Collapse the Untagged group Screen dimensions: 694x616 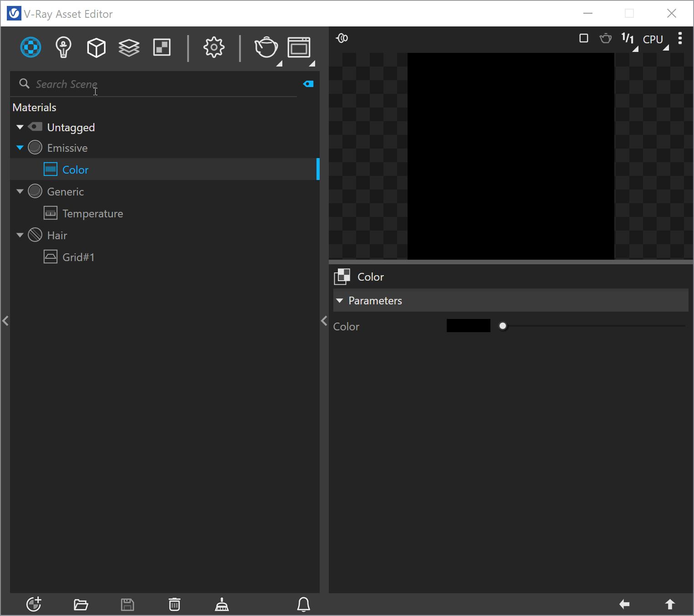point(20,127)
